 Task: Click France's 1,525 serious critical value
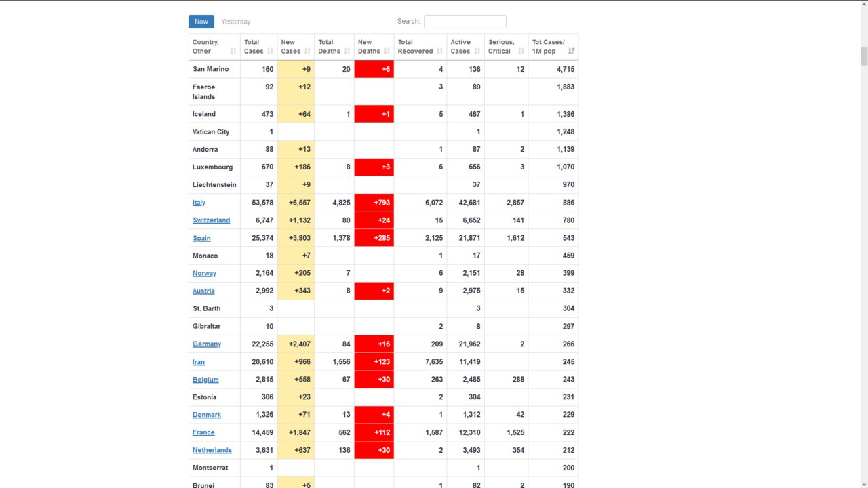[515, 432]
